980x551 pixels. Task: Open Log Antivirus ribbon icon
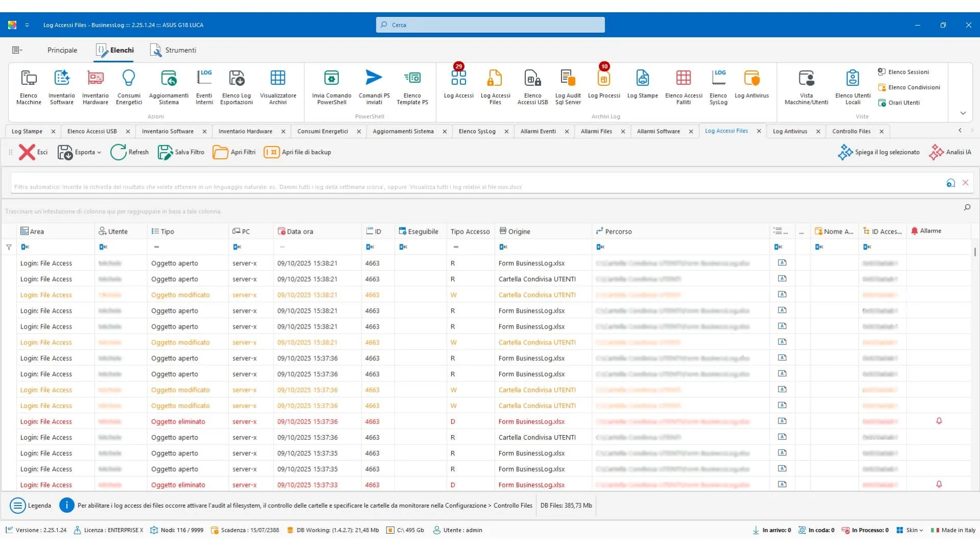pos(751,84)
